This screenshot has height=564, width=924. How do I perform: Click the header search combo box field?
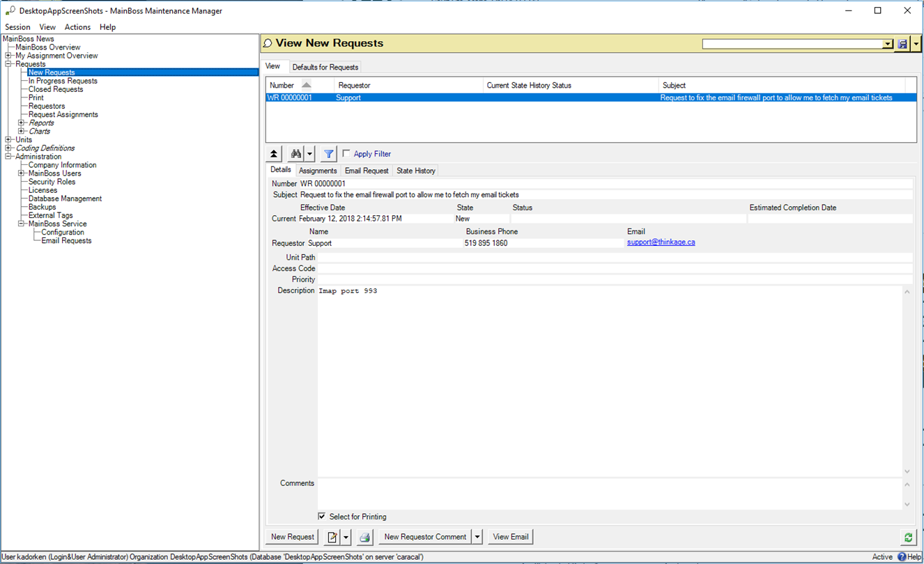(792, 44)
